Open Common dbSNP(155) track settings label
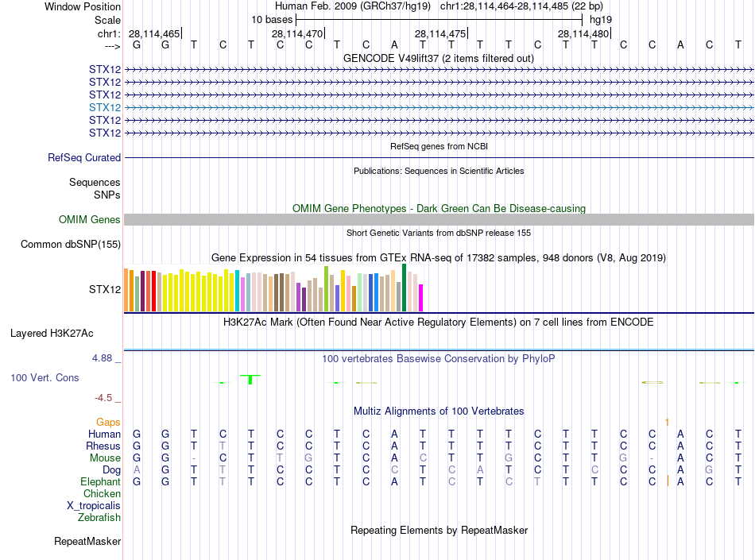The width and height of the screenshot is (755, 560). point(71,245)
